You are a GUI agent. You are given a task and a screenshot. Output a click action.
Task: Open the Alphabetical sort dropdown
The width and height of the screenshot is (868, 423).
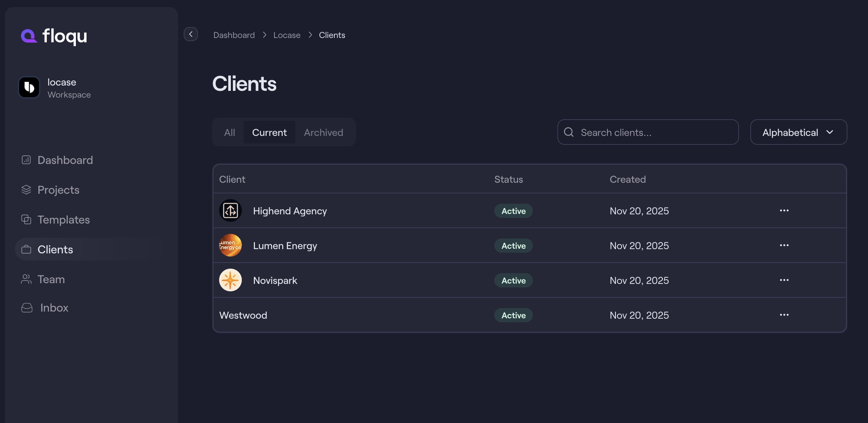[798, 132]
